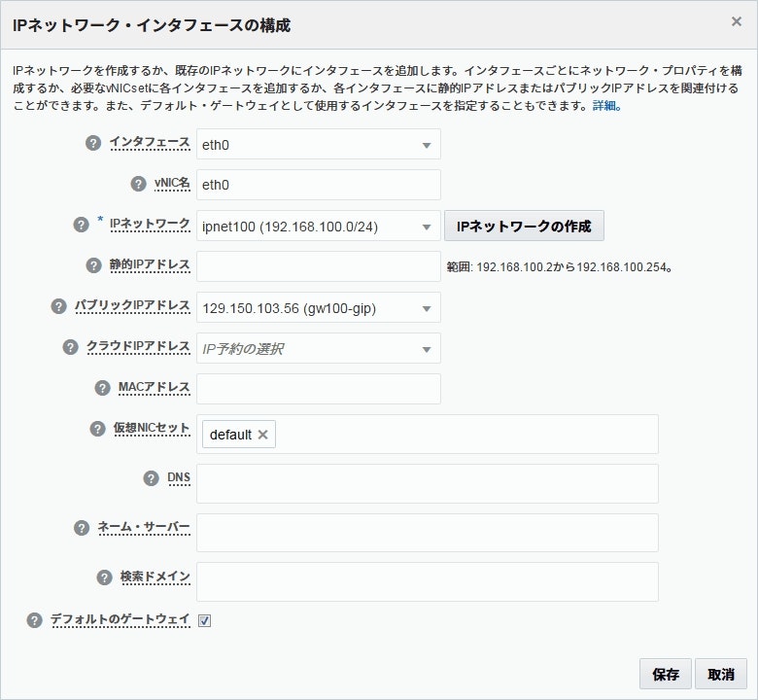Click the 静的IPアドレス field label
758x700 pixels.
coord(150,264)
